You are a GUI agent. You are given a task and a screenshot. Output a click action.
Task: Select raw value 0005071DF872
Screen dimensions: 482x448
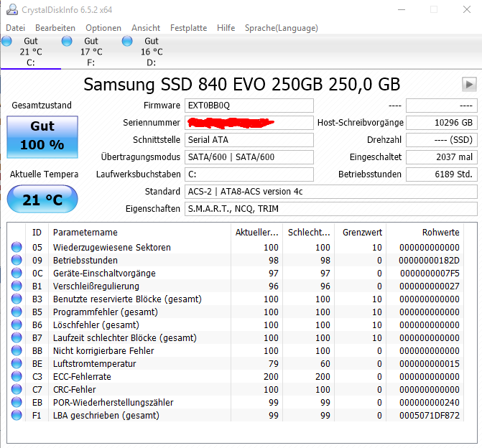[430, 416]
